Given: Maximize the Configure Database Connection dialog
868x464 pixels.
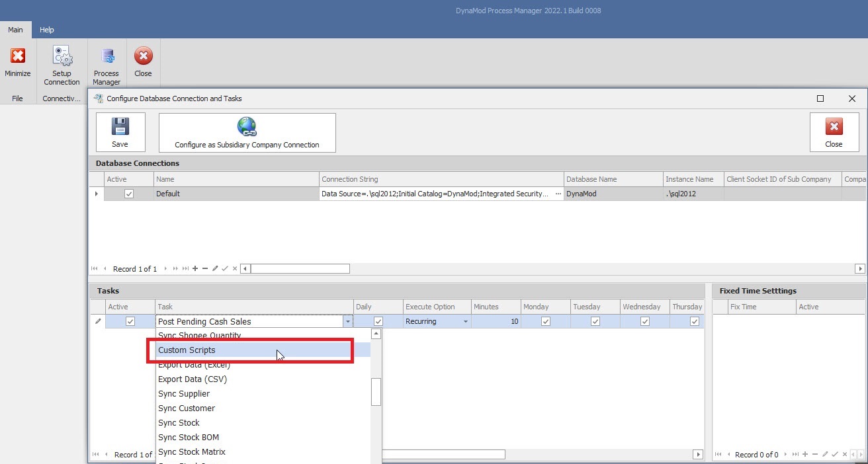Looking at the screenshot, I should (x=820, y=98).
